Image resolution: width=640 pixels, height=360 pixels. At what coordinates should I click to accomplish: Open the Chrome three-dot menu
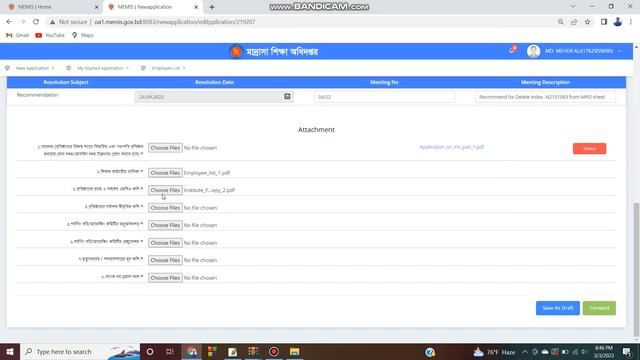(631, 22)
